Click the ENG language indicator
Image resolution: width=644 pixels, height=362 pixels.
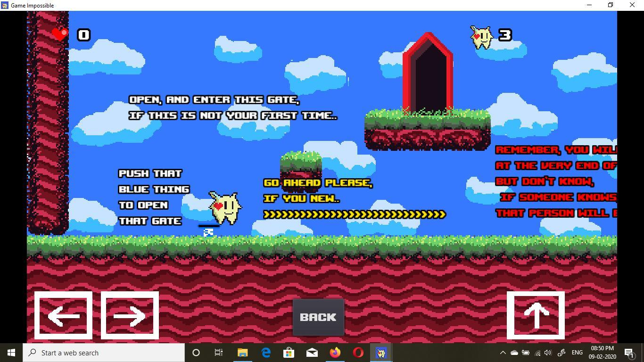tap(577, 353)
